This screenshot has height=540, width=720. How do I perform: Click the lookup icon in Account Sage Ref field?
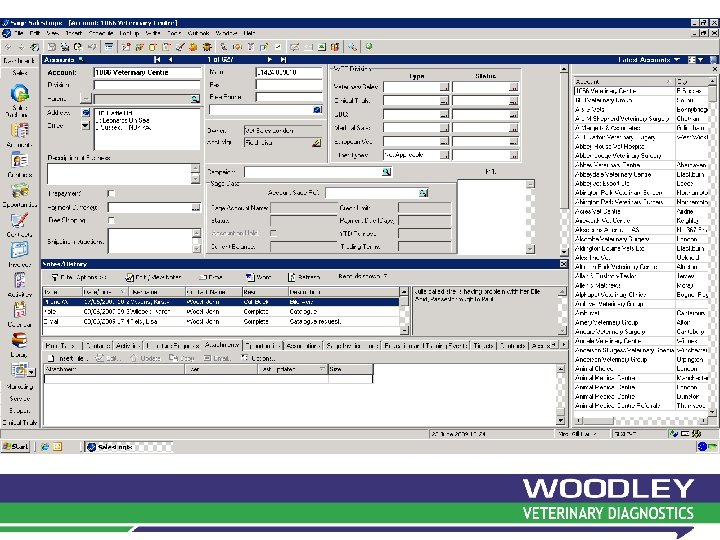[423, 193]
